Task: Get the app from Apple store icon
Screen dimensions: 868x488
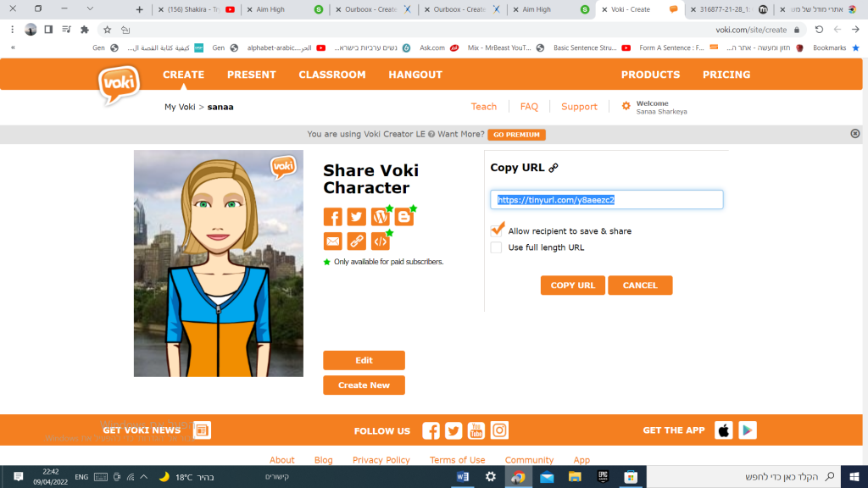Action: coord(723,430)
